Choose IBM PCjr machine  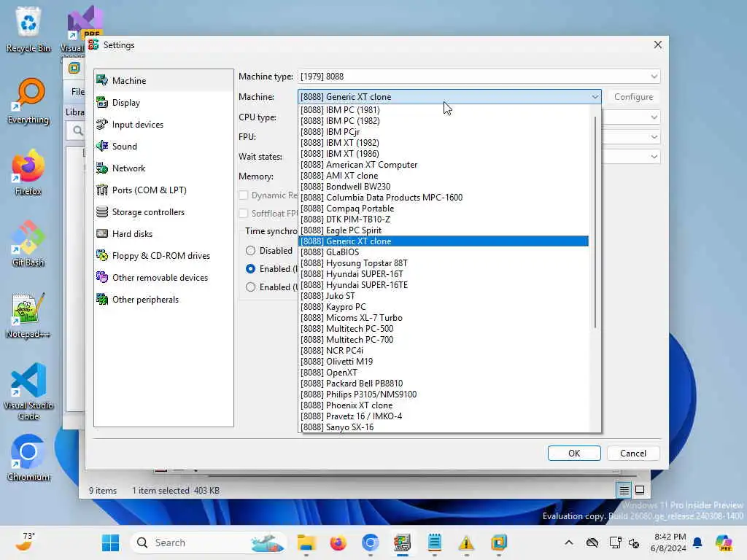tap(444, 131)
